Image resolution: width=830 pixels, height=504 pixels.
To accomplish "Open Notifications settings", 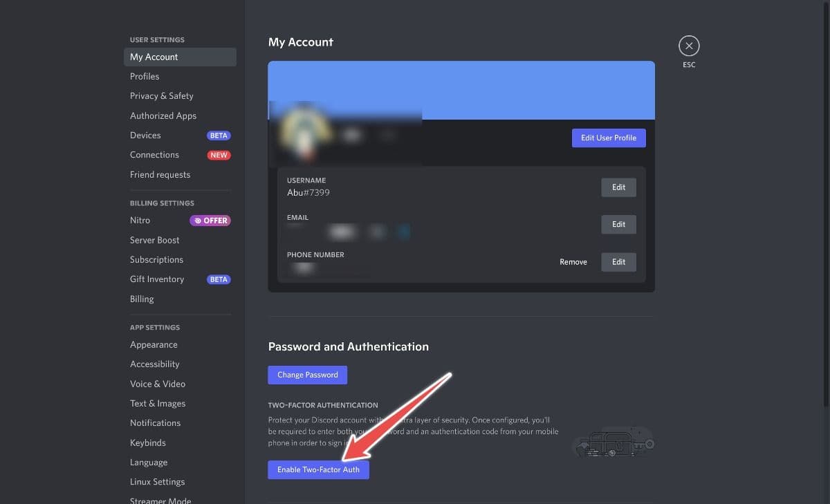I will (155, 422).
